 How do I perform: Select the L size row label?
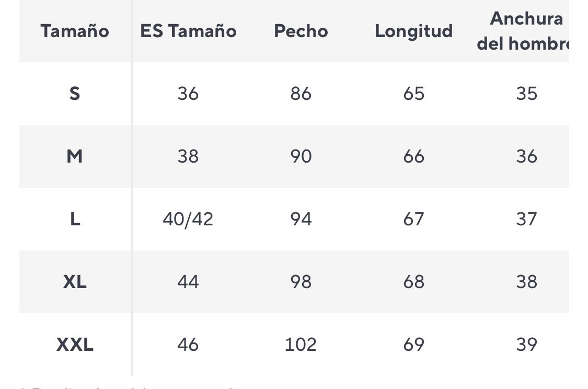[75, 219]
